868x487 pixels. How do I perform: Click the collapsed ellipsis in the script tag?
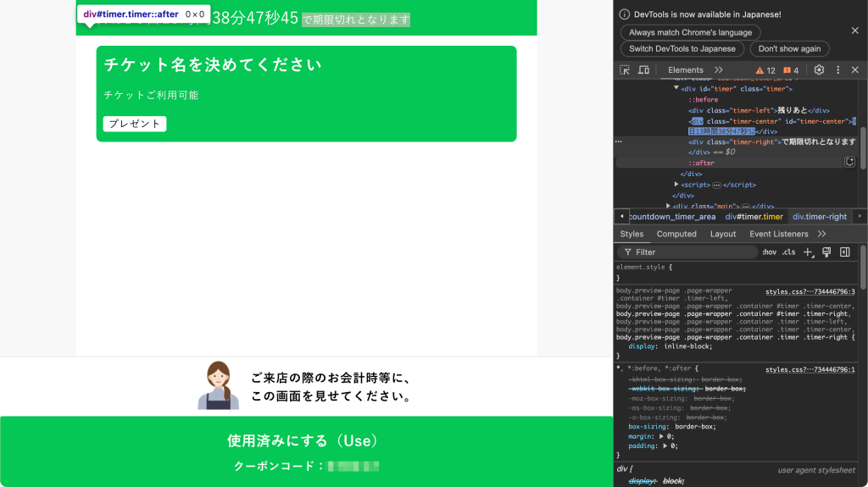point(716,185)
